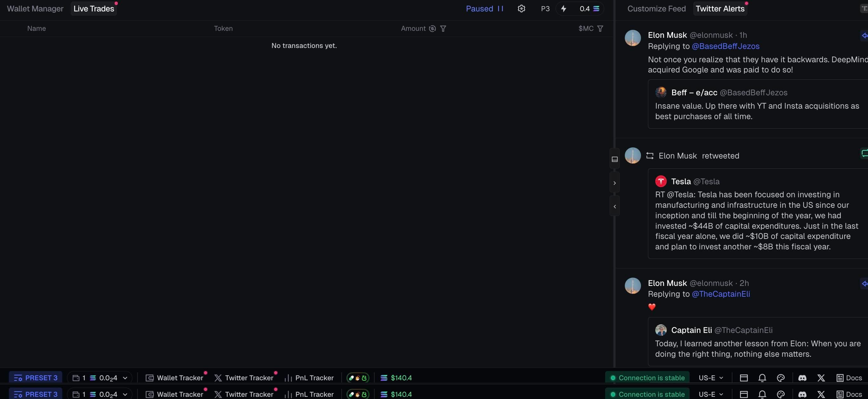Image resolution: width=868 pixels, height=399 pixels.
Task: Open the @TheCaptainEli mention link
Action: (721, 294)
